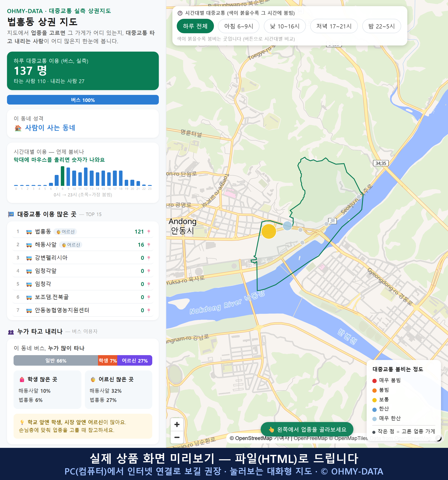Click the map pin icon in 안동농협영농지원센터 row
The image size is (448, 480).
[149, 310]
